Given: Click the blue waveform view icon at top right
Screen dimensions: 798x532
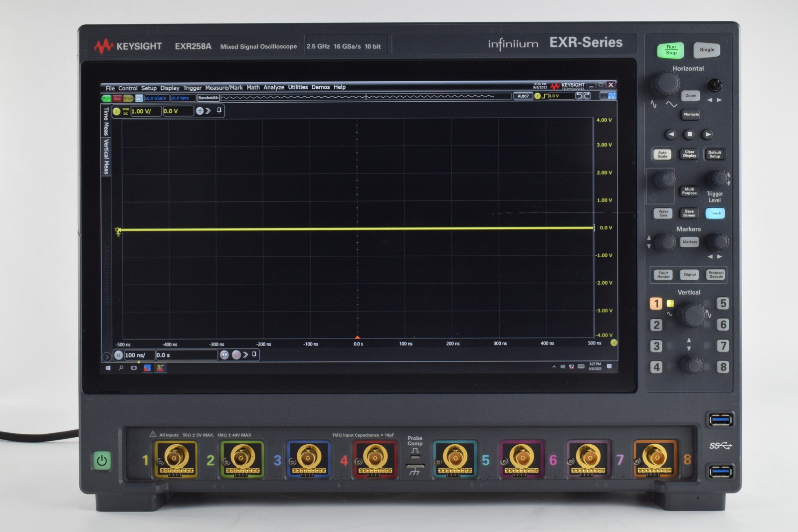Looking at the screenshot, I should point(612,95).
